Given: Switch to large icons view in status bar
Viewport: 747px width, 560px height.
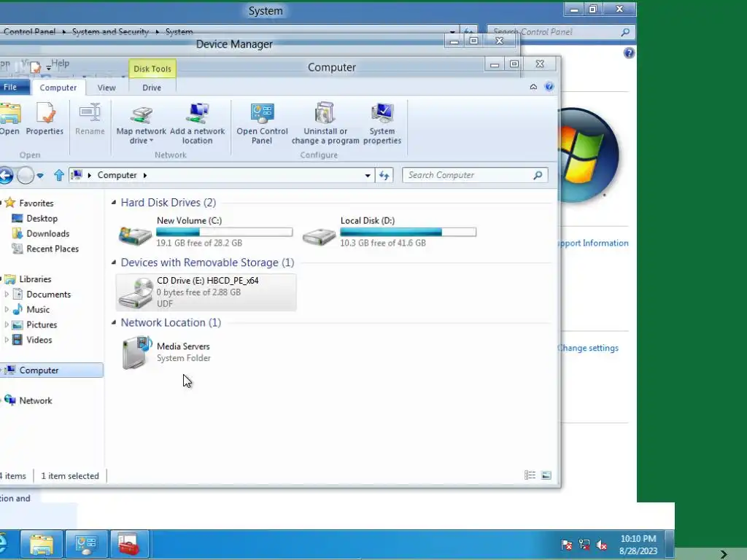Looking at the screenshot, I should (546, 475).
